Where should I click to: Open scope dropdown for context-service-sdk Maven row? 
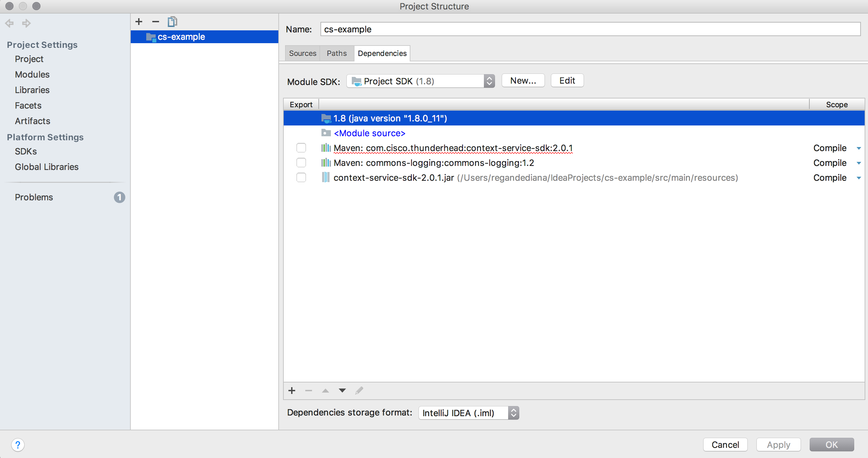click(x=859, y=148)
